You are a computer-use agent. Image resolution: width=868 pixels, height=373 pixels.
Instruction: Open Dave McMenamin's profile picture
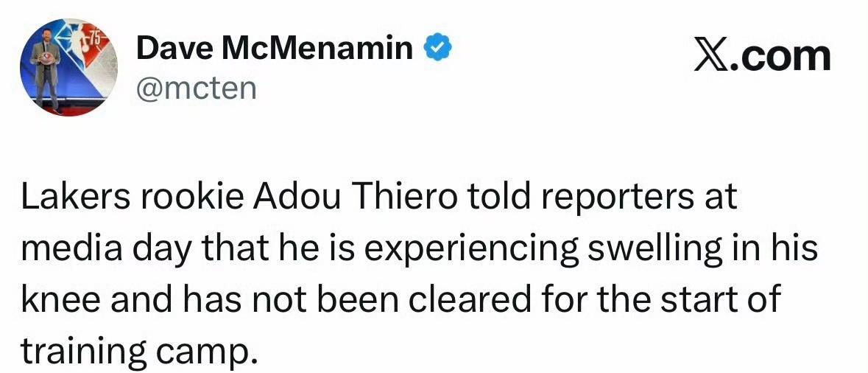tap(68, 69)
